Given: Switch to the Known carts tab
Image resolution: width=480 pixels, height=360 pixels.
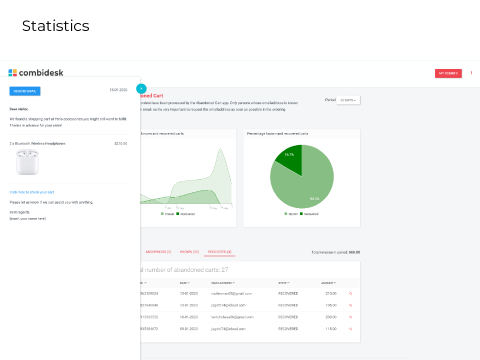Looking at the screenshot, I should [x=189, y=252].
